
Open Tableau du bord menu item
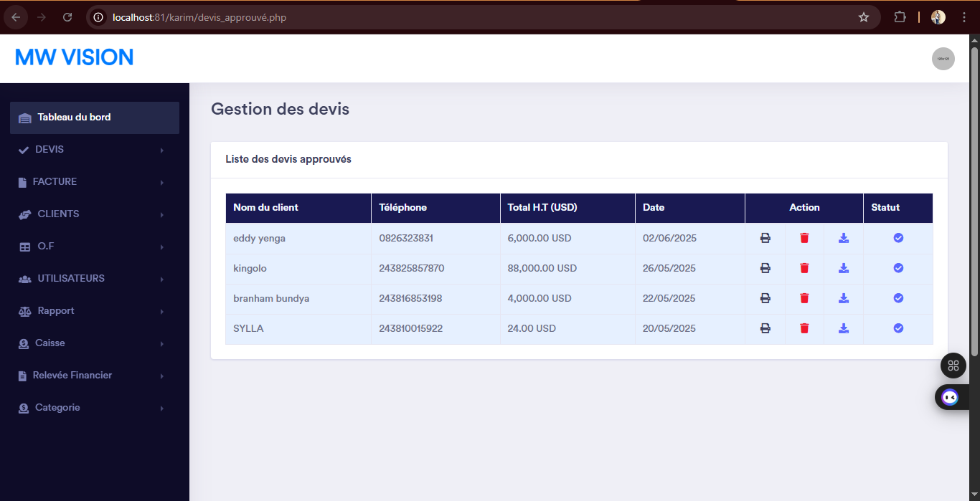coord(74,118)
